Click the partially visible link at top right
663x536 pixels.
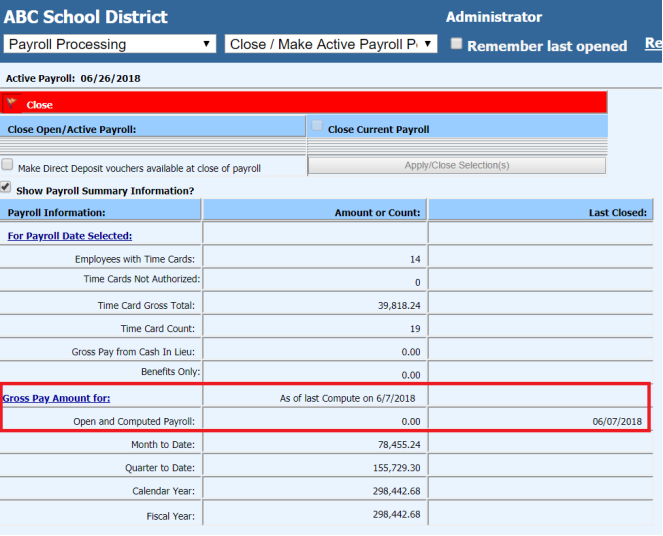pyautogui.click(x=653, y=44)
